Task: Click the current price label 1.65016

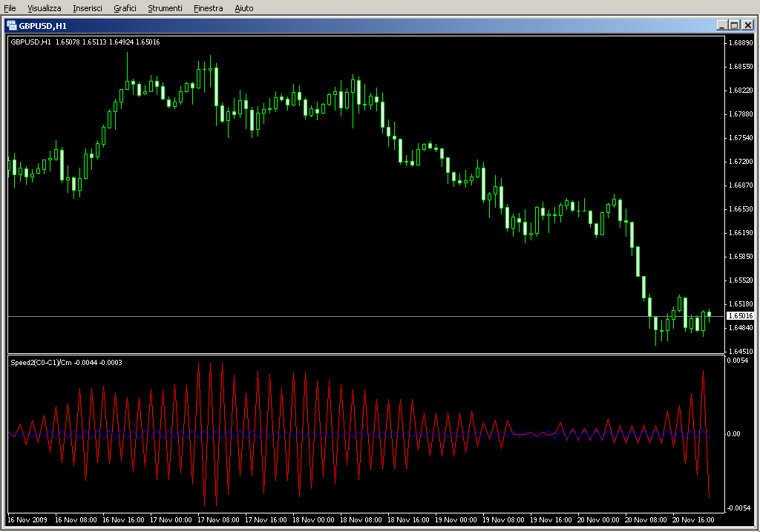Action: pyautogui.click(x=740, y=316)
